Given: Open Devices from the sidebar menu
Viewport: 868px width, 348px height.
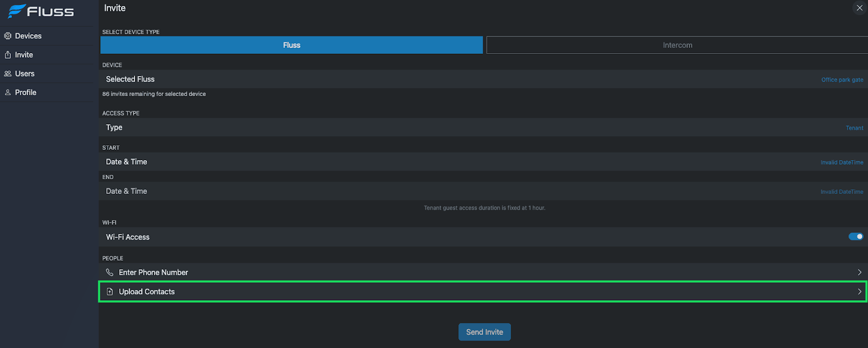Looking at the screenshot, I should click(28, 36).
